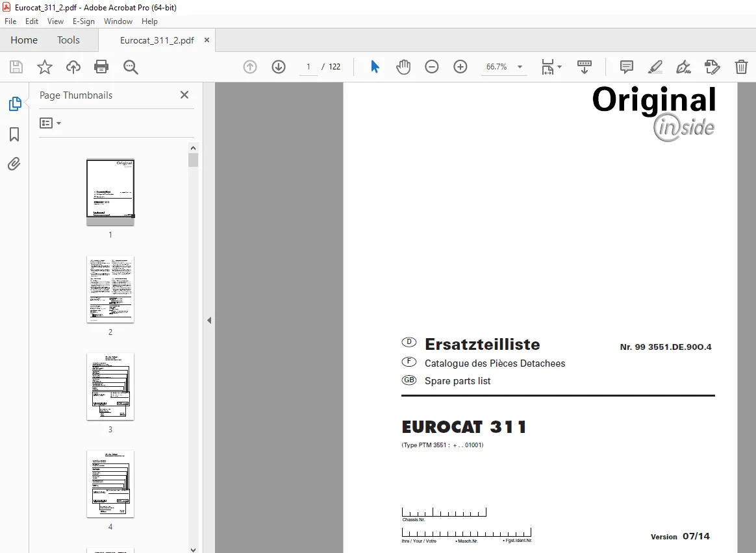This screenshot has height=553, width=756.
Task: Open the Find text search tool
Action: tap(131, 67)
